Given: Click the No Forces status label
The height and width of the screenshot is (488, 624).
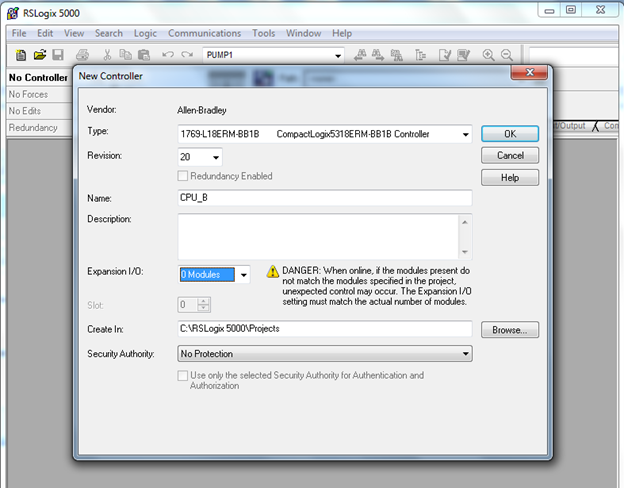Looking at the screenshot, I should [x=28, y=94].
